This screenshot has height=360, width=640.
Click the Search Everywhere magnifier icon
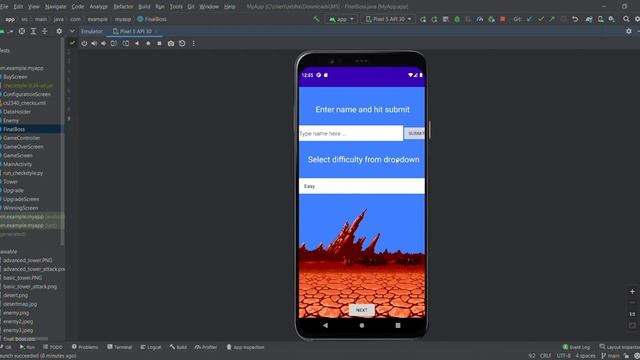(626, 19)
